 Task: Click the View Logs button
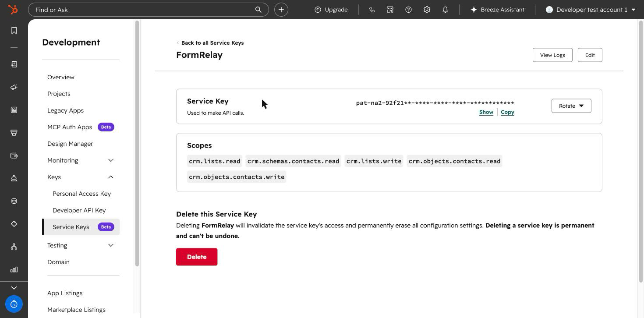[552, 55]
